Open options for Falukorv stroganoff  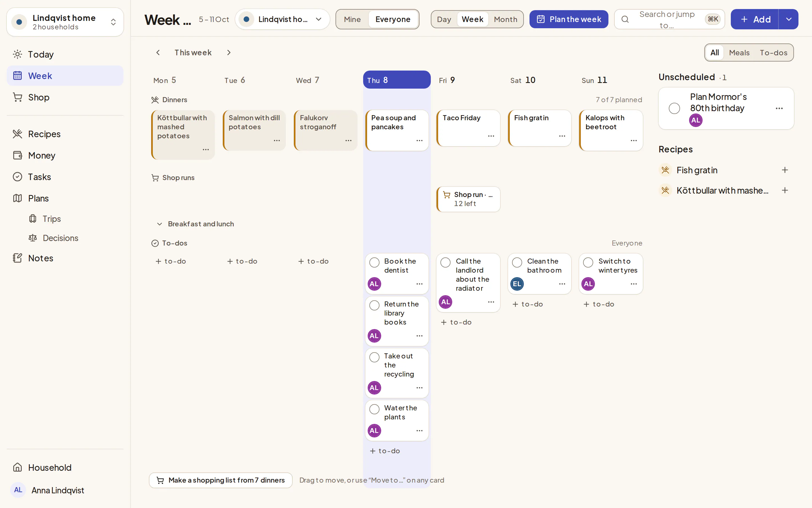348,141
